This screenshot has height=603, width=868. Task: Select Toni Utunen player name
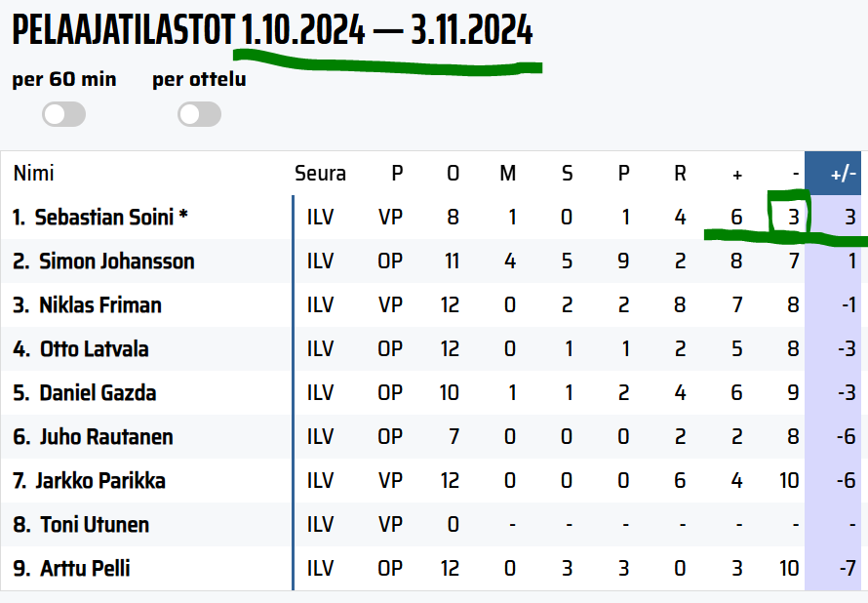pos(95,524)
